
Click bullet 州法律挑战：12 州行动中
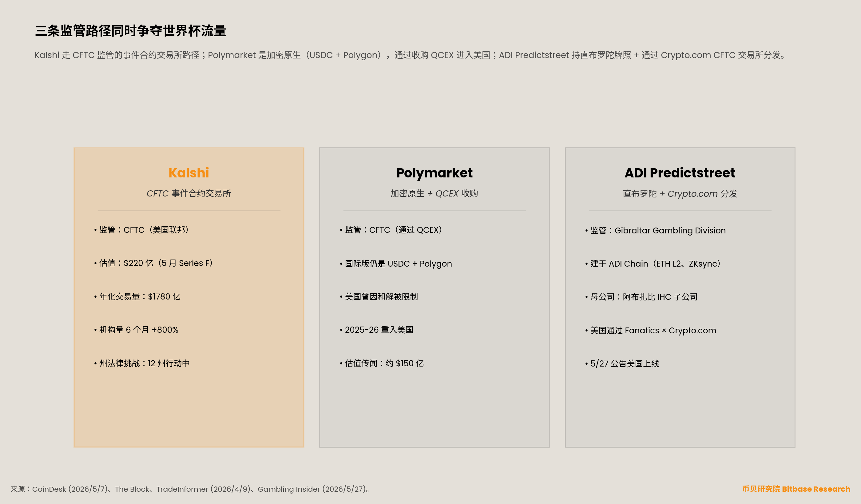coord(142,363)
